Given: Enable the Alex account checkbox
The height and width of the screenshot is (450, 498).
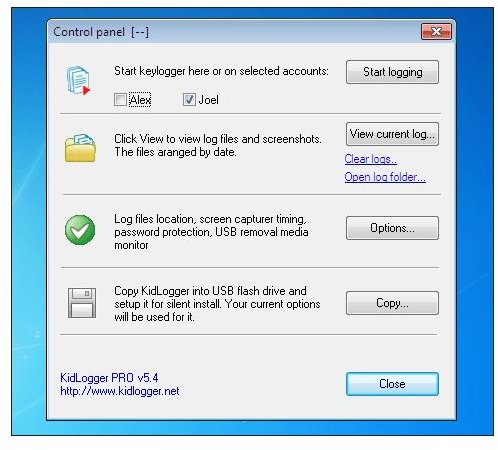Looking at the screenshot, I should pyautogui.click(x=120, y=99).
